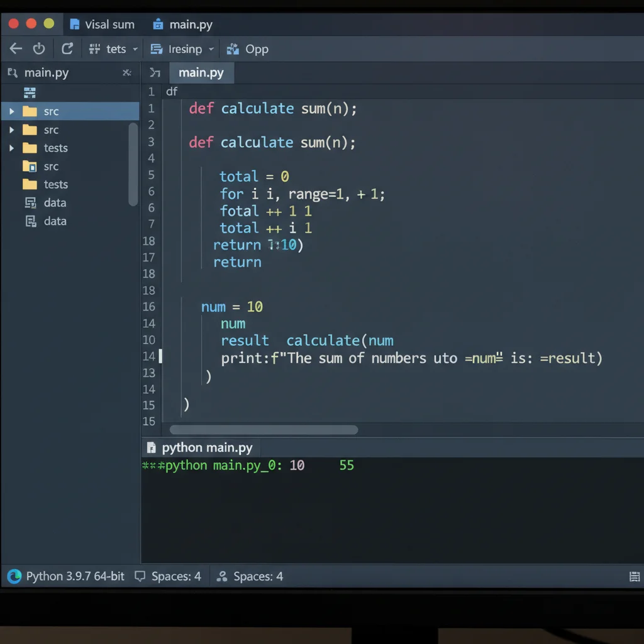Click src folder icon with blue badge
644x644 pixels.
coord(30,166)
